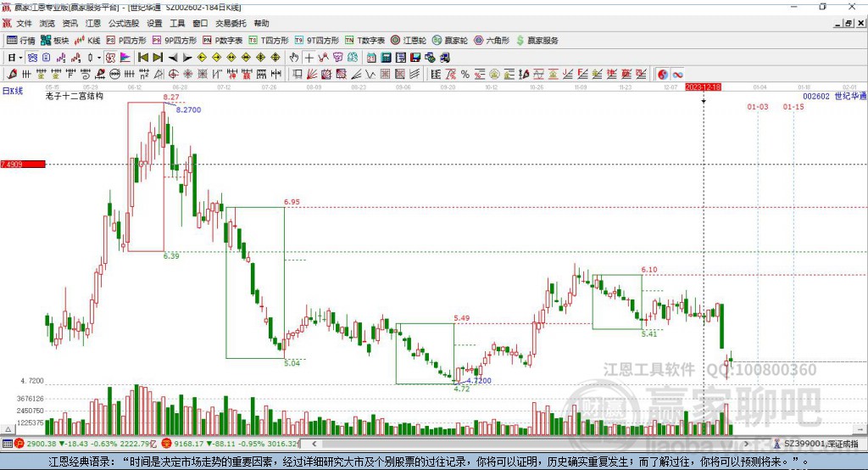
Task: Open the P数字表 tool
Action: point(222,41)
